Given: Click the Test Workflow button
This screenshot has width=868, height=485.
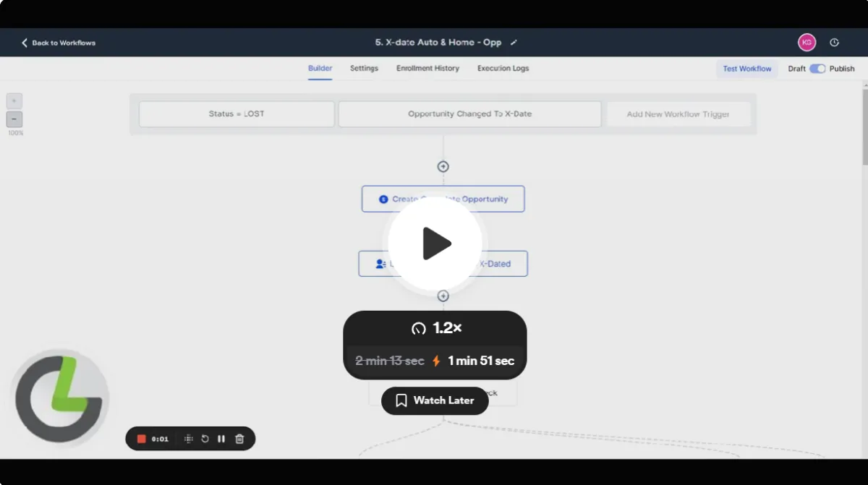Looking at the screenshot, I should pyautogui.click(x=747, y=69).
